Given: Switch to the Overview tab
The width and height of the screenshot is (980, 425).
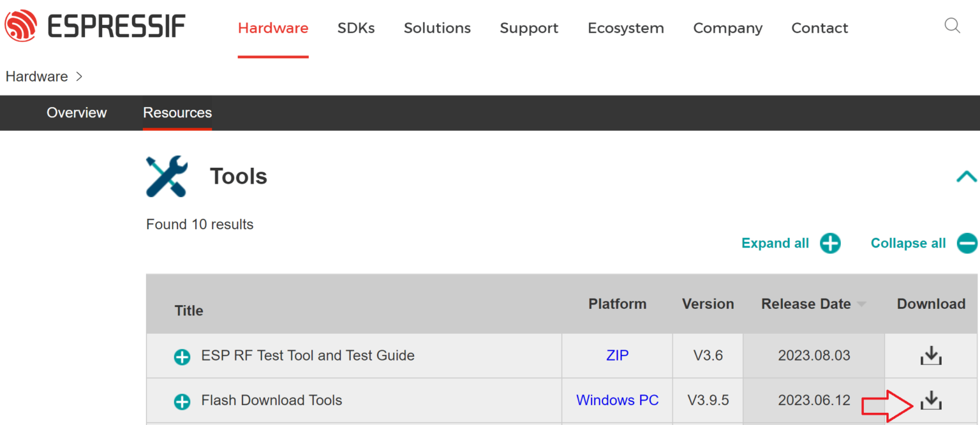Looking at the screenshot, I should click(77, 113).
